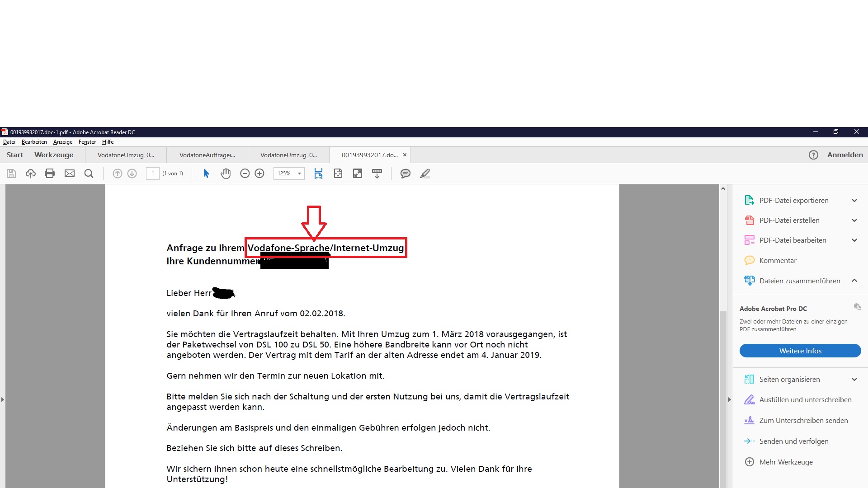The image size is (868, 488).
Task: Click the page number input field
Action: (x=153, y=174)
